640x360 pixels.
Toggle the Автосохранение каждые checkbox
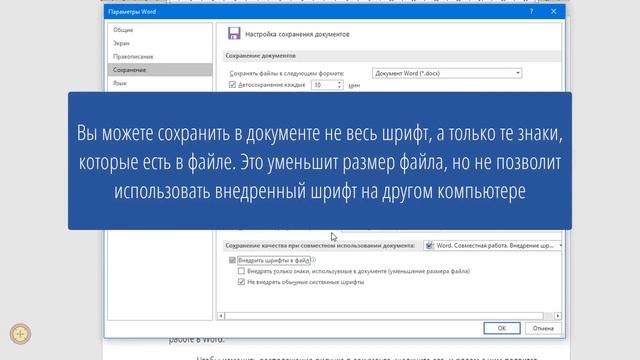pyautogui.click(x=232, y=85)
